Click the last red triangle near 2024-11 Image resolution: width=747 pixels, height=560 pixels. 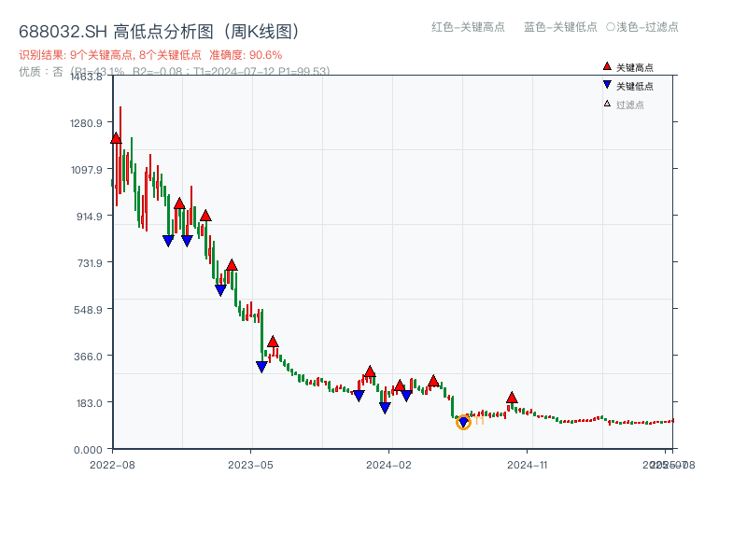(511, 396)
